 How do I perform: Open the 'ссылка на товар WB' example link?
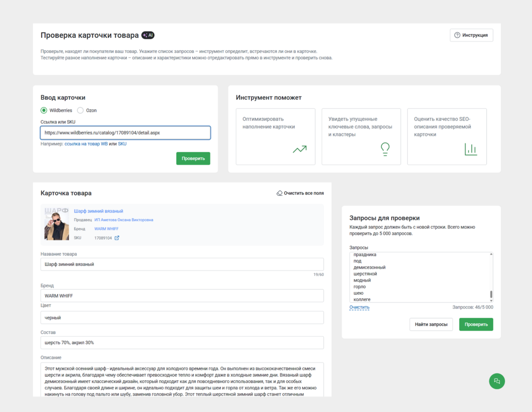pyautogui.click(x=86, y=144)
